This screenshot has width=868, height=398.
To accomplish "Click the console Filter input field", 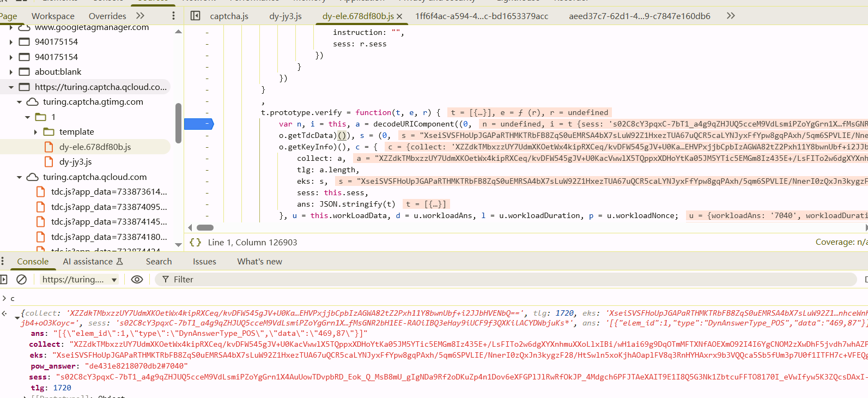I will tap(506, 280).
